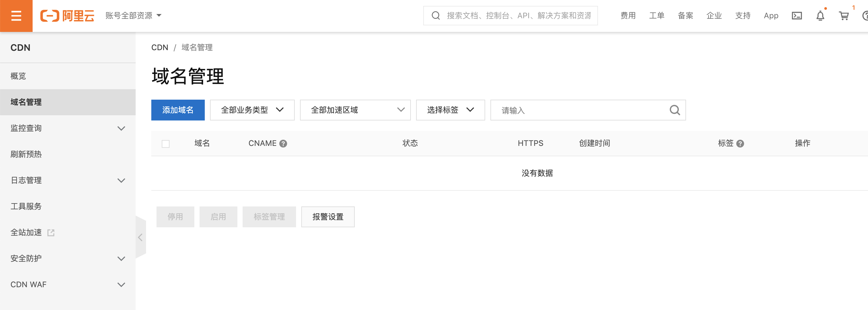The width and height of the screenshot is (868, 310).
Task: Expand the 安全防护 sidebar section
Action: tap(67, 259)
